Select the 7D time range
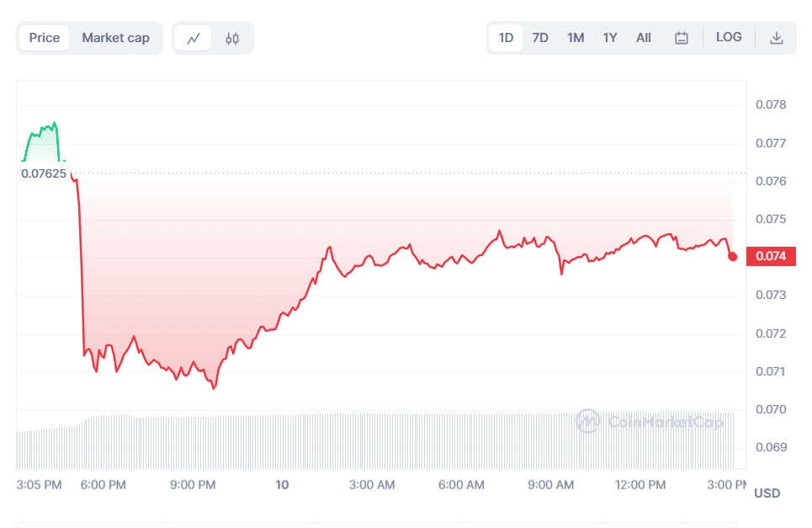 540,38
